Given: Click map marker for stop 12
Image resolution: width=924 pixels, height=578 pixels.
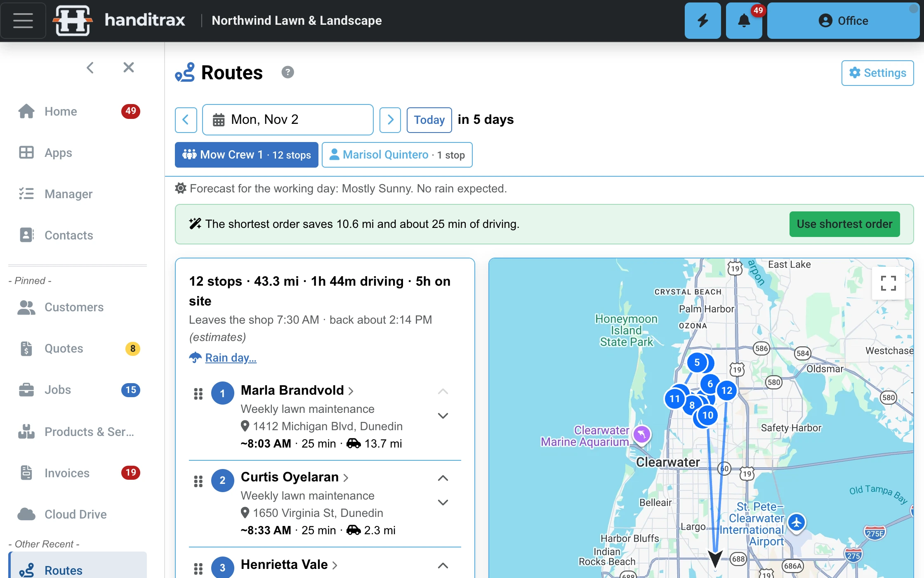Looking at the screenshot, I should pyautogui.click(x=727, y=390).
